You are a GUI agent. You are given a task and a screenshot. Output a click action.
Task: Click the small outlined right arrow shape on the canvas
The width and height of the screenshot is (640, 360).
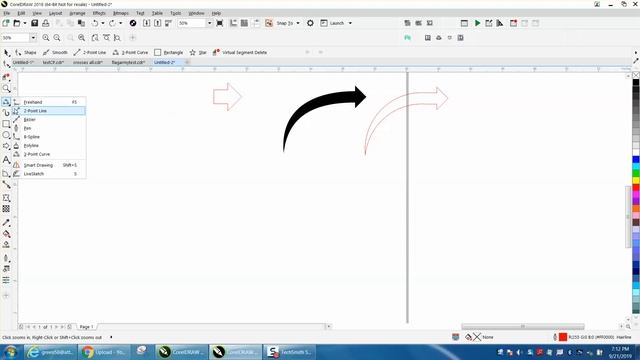[x=227, y=97]
